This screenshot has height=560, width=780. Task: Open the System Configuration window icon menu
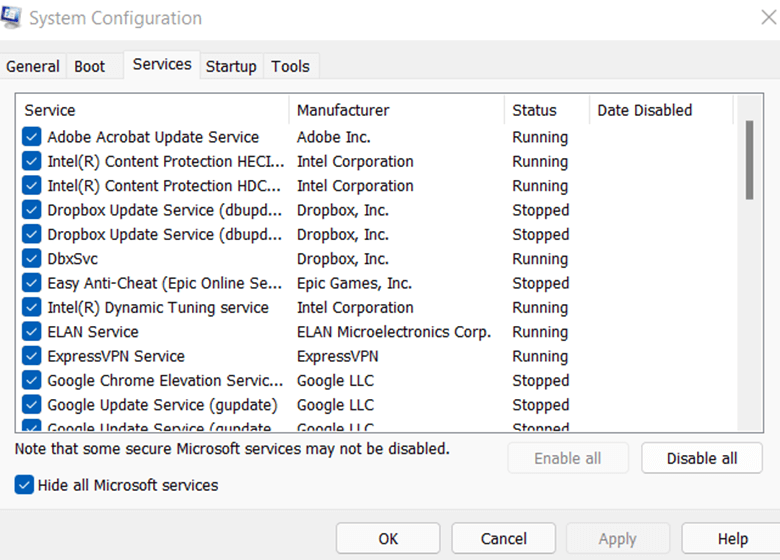(13, 19)
